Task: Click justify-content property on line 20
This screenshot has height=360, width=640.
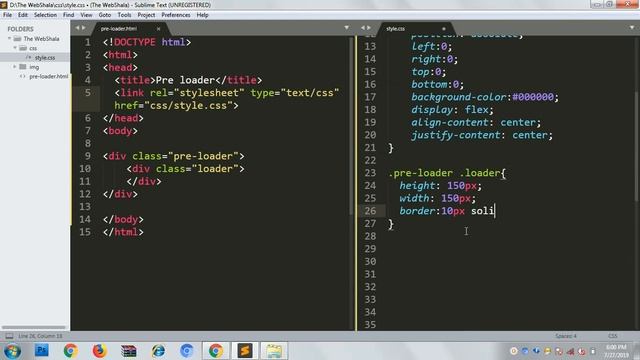Action: 456,135
